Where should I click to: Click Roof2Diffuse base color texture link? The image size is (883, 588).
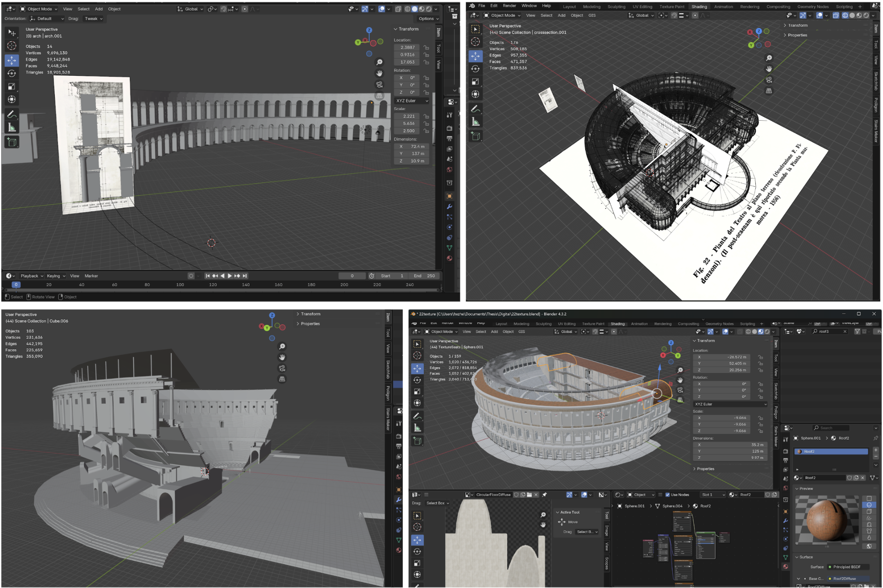[847, 579]
